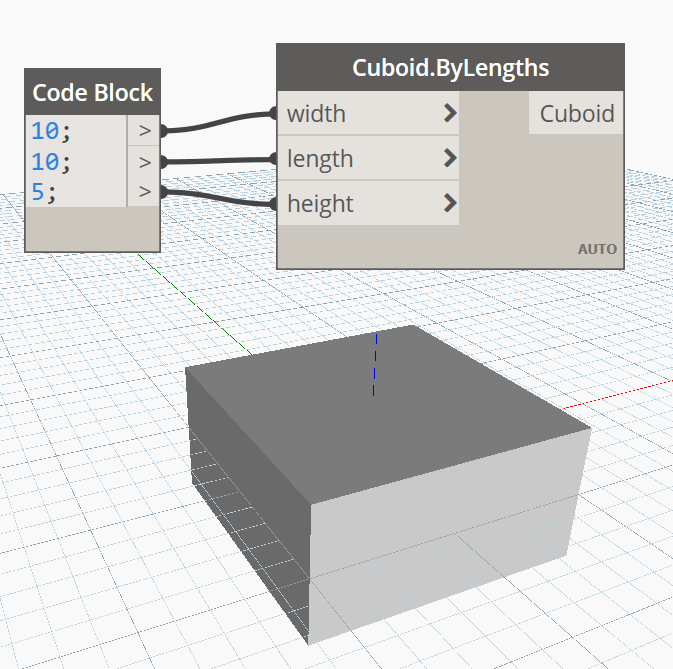
Task: Click the second Code Block output arrow
Action: point(145,162)
